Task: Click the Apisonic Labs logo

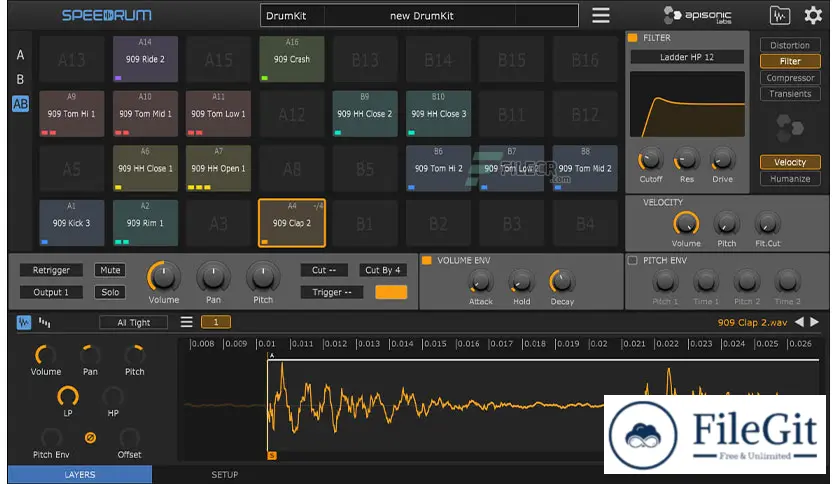Action: coord(697,15)
